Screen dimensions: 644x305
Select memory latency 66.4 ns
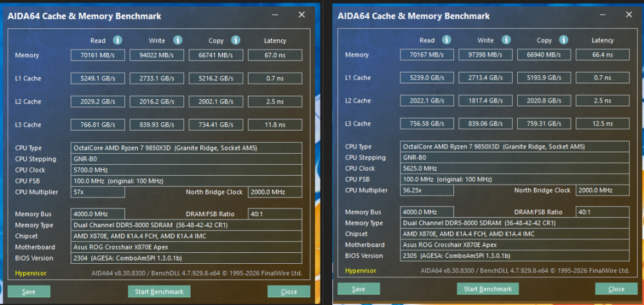(x=603, y=55)
